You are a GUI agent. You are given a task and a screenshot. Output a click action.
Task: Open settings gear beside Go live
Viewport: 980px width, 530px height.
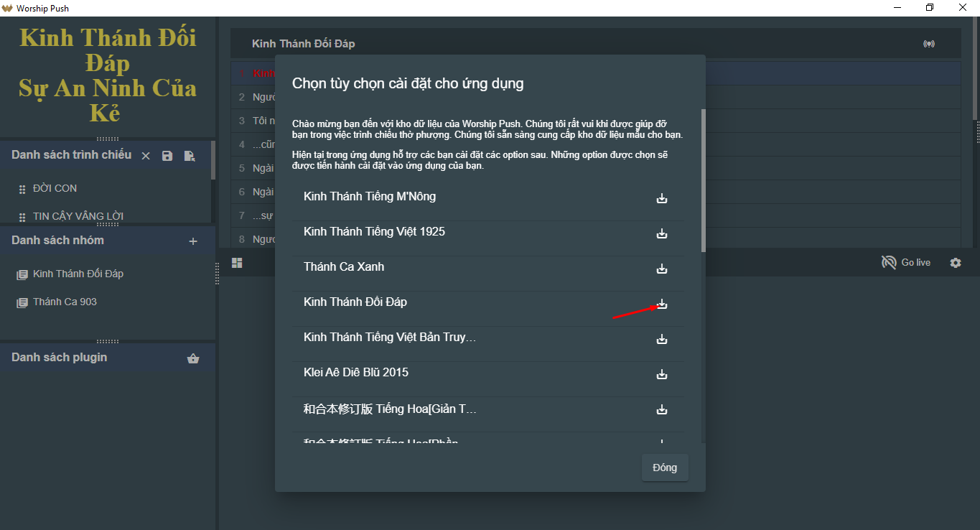click(956, 263)
